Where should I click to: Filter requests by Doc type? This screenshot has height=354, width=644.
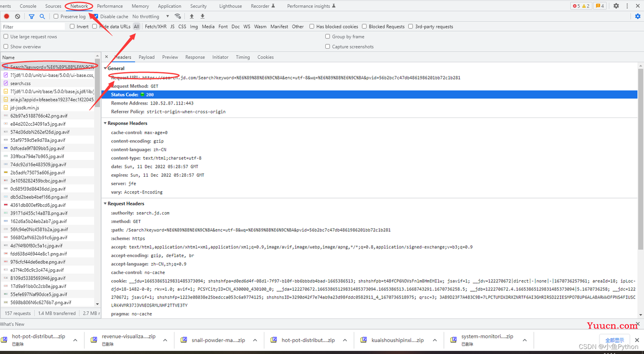coord(236,27)
